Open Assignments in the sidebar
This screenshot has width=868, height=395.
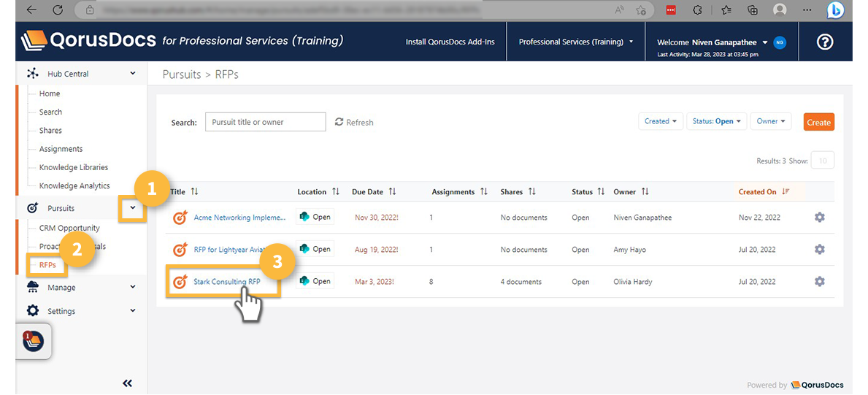coord(61,148)
